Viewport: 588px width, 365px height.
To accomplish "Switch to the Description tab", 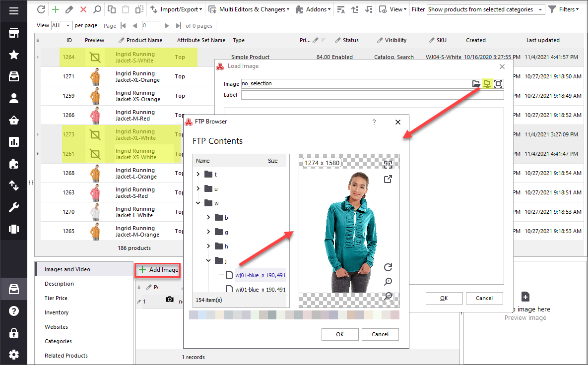I will pos(84,284).
